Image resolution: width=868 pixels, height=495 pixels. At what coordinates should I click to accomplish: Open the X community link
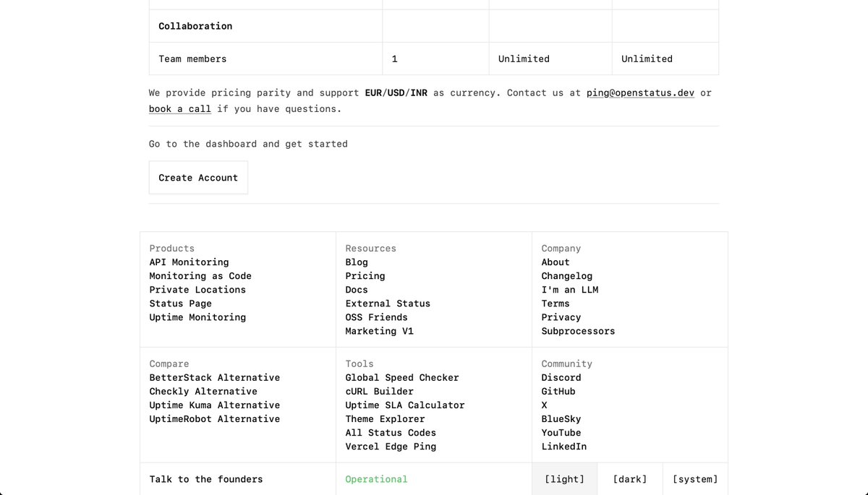[545, 405]
